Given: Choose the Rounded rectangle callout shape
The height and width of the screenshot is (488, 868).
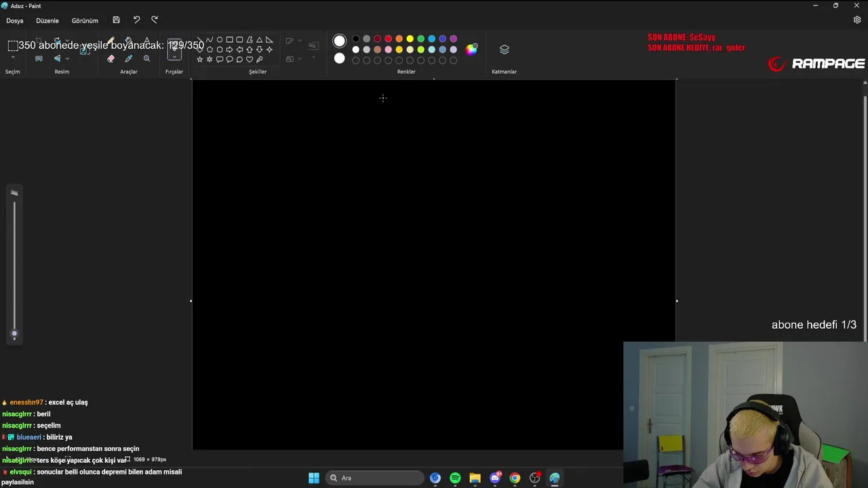Looking at the screenshot, I should pyautogui.click(x=220, y=59).
